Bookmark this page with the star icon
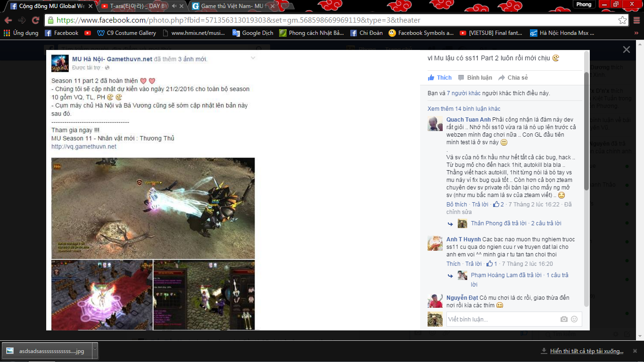 622,20
